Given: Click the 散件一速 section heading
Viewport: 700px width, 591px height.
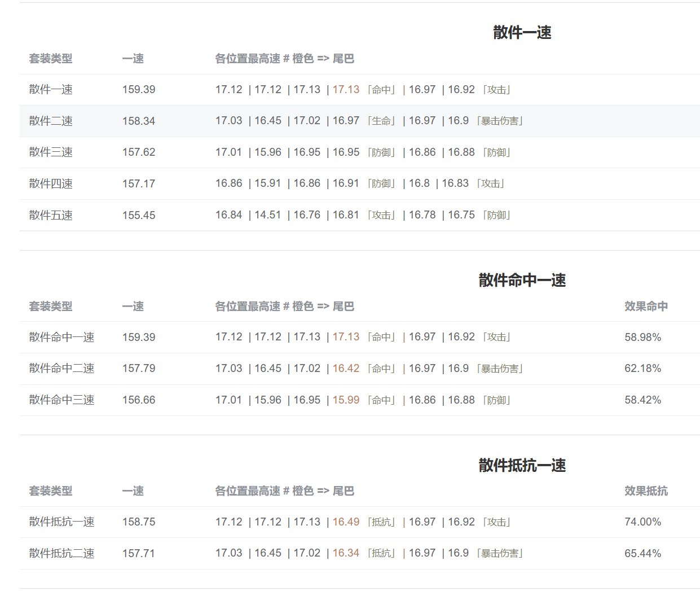Looking at the screenshot, I should click(522, 33).
